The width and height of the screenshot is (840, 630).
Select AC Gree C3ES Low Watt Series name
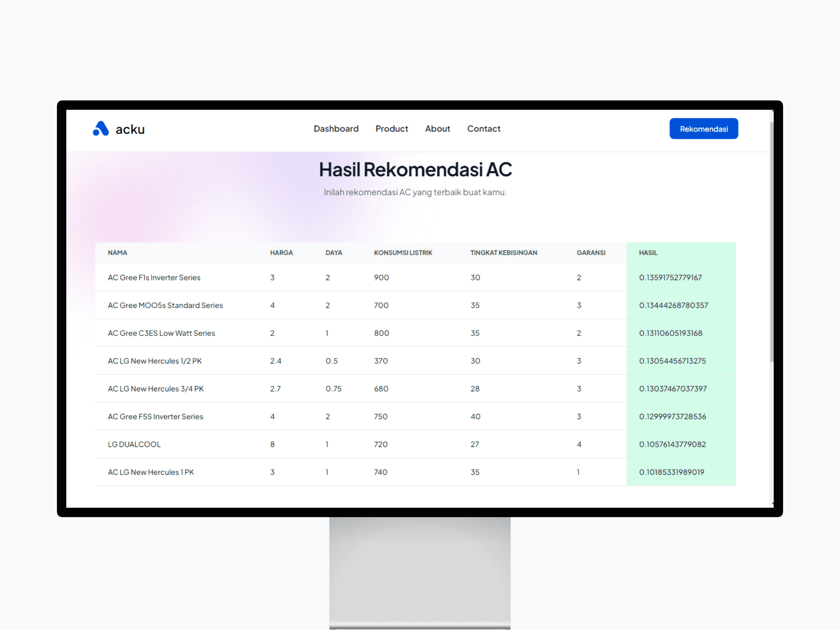(x=161, y=333)
